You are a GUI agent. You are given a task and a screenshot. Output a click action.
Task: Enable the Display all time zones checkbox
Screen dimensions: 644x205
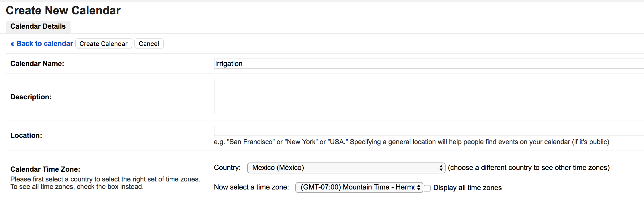[427, 188]
